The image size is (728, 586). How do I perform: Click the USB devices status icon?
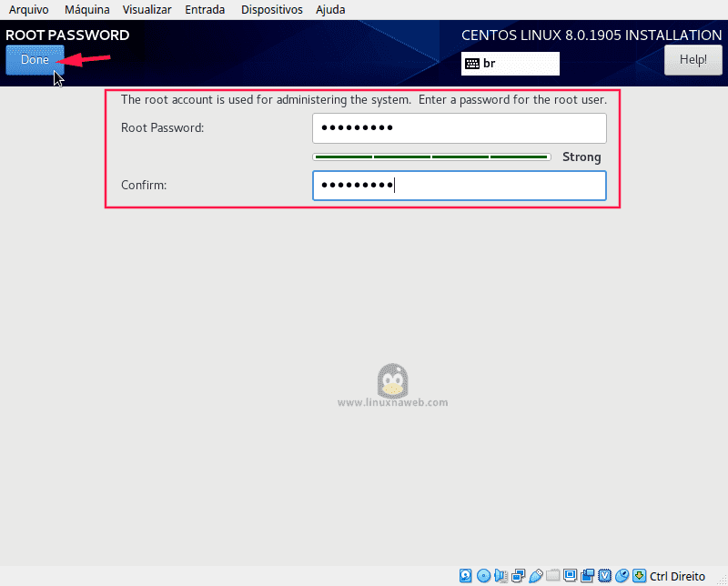point(535,576)
